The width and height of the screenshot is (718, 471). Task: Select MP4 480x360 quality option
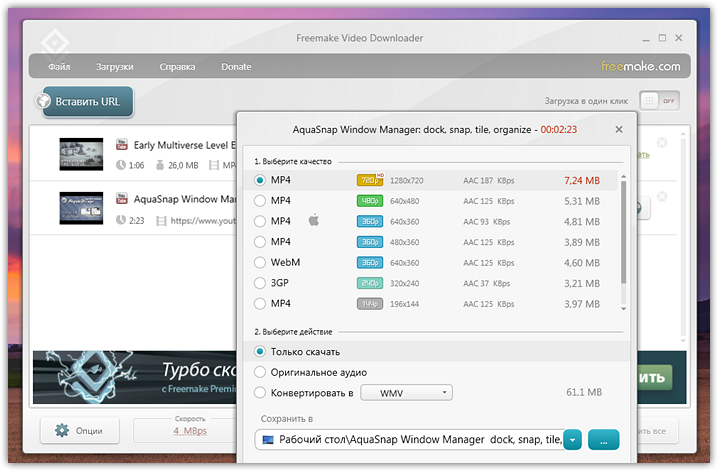point(260,242)
